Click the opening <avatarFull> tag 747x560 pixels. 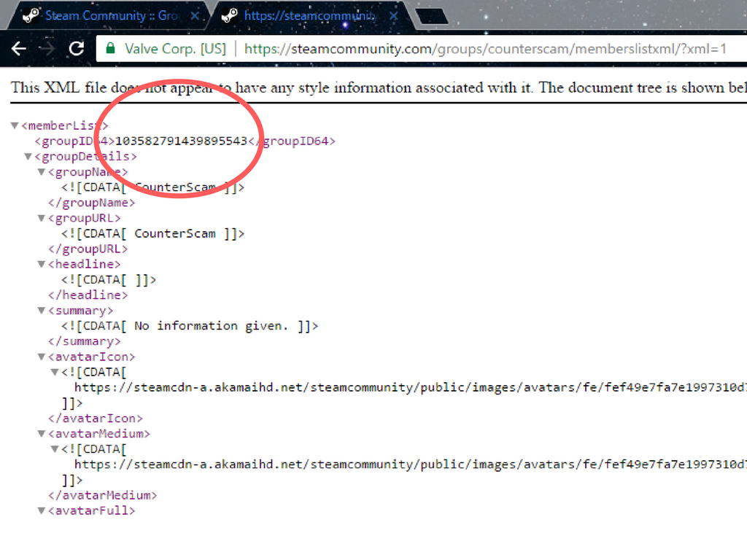[x=91, y=511]
